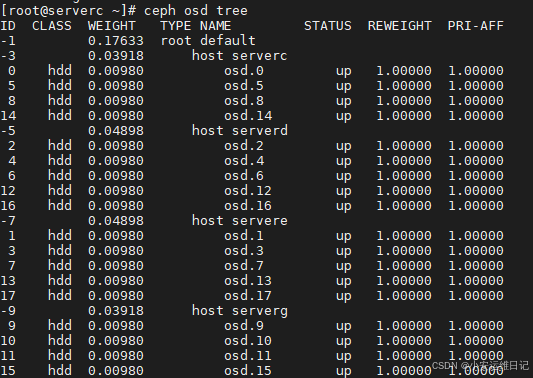Select the command text 'ceph osd tree'

coord(195,11)
